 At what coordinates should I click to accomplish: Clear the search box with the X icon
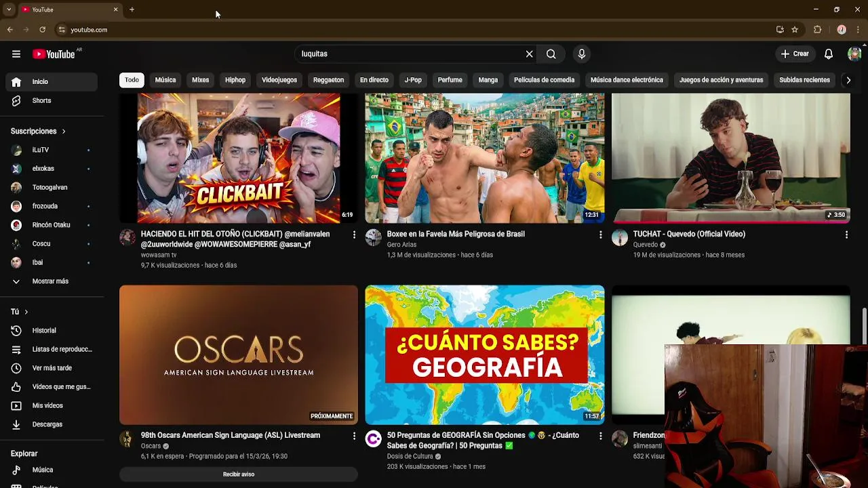point(530,54)
